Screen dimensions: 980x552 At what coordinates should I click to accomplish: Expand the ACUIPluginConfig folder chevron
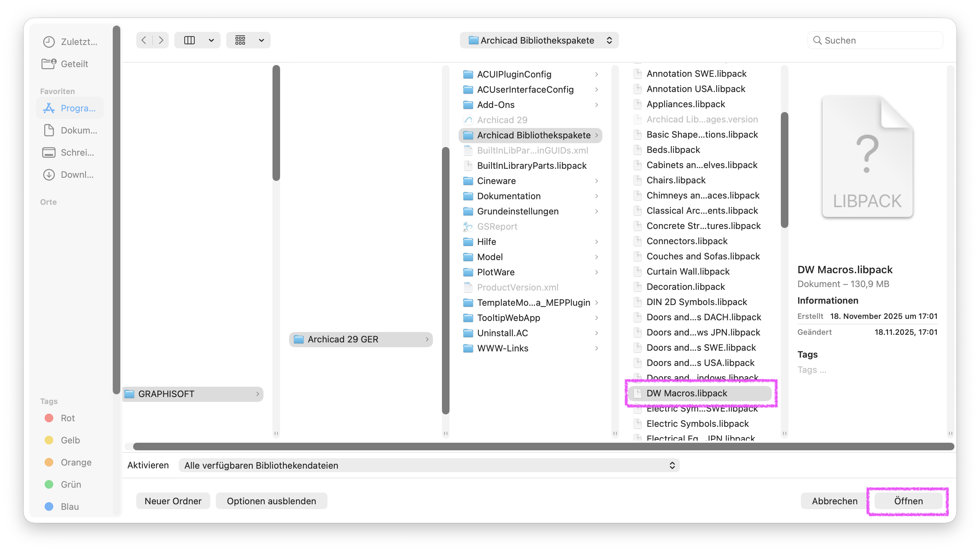click(597, 74)
